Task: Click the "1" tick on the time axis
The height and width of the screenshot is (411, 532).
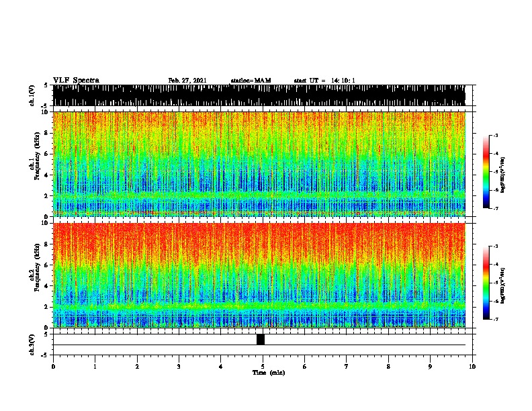Action: tap(95, 367)
